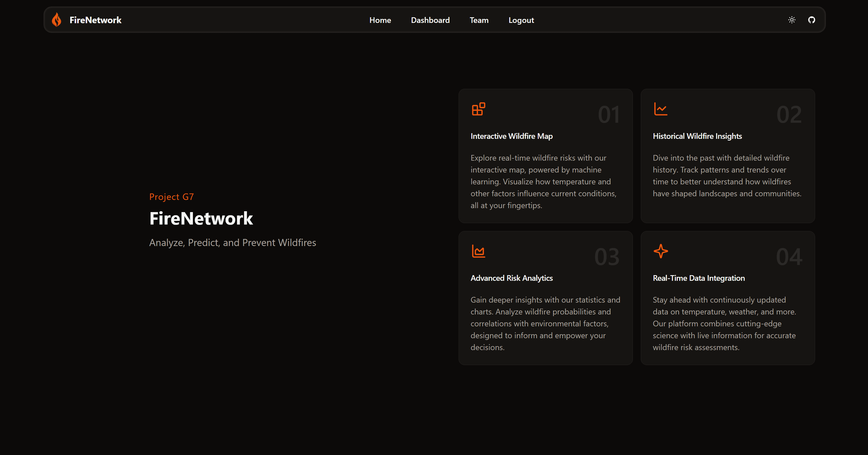Image resolution: width=868 pixels, height=455 pixels.
Task: Click the 03 card number
Action: 607,257
